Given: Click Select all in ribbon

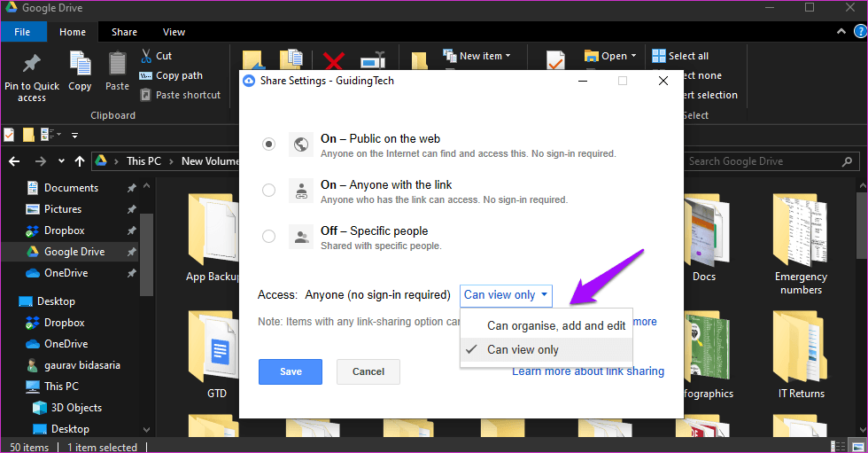Looking at the screenshot, I should (x=680, y=56).
